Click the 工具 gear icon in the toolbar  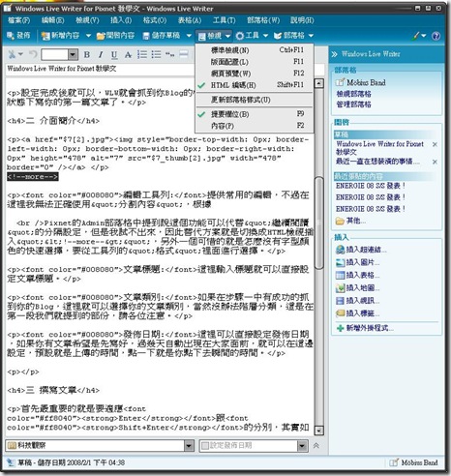(239, 36)
